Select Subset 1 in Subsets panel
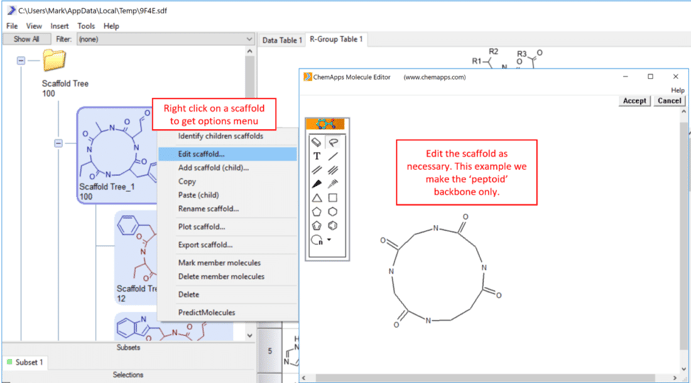This screenshot has height=383, width=691. click(x=26, y=362)
